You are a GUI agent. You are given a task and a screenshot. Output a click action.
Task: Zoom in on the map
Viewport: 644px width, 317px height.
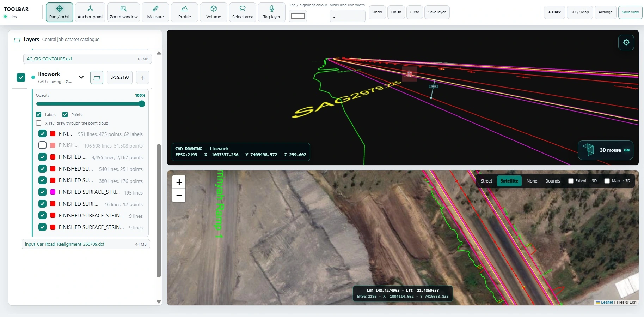(x=179, y=182)
